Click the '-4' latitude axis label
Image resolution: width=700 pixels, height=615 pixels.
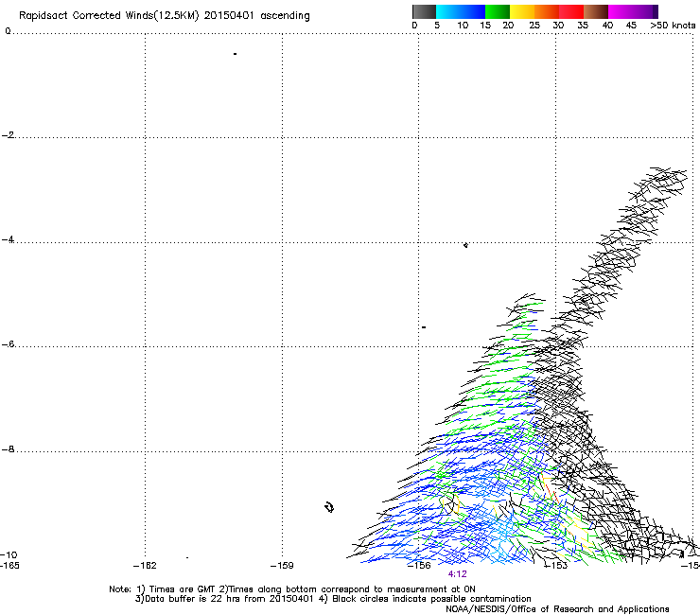[8, 239]
